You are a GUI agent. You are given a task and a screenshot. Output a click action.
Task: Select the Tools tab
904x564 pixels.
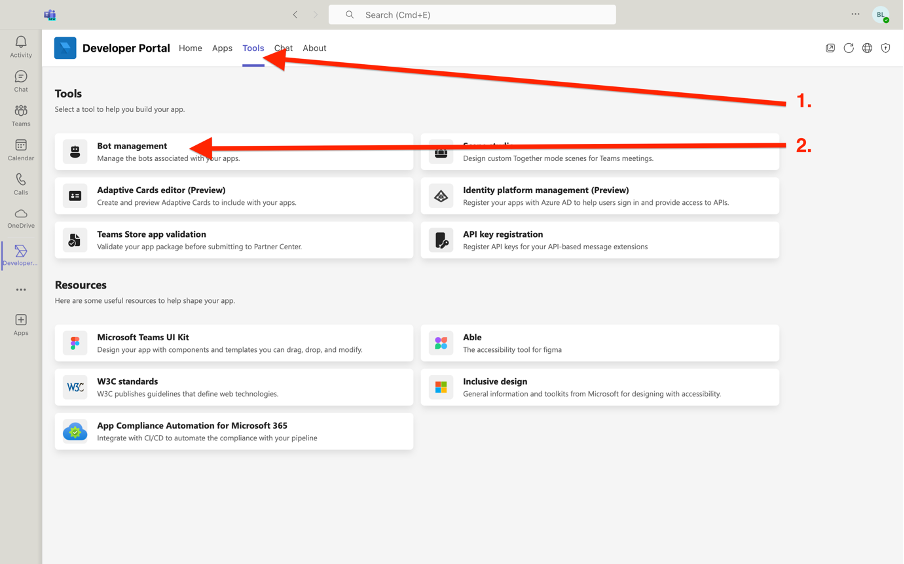pyautogui.click(x=253, y=48)
